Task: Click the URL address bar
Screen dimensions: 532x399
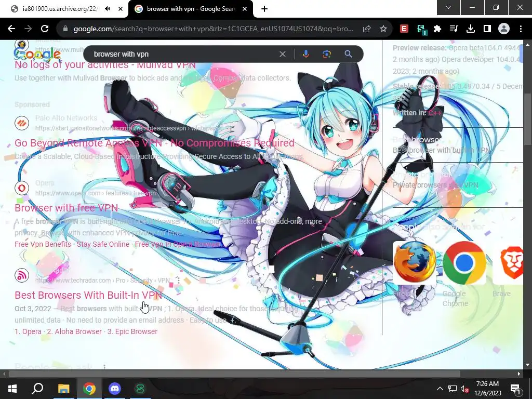Action: coord(213,29)
